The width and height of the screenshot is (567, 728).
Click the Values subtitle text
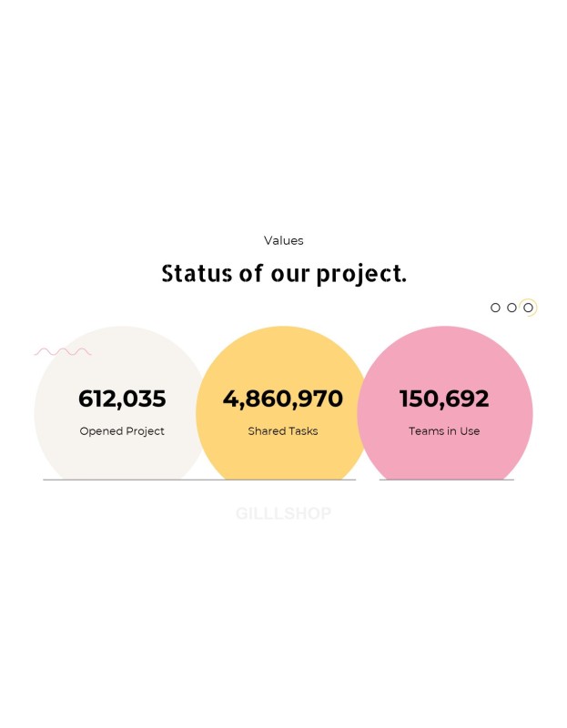[284, 240]
